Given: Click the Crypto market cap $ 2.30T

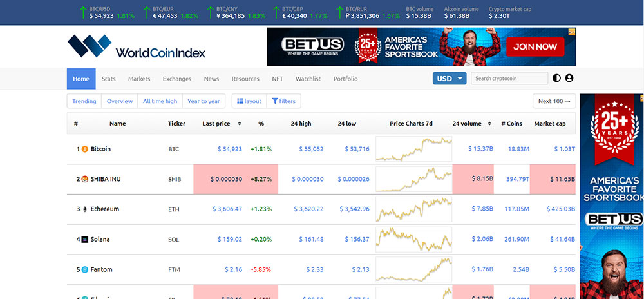Looking at the screenshot, I should pyautogui.click(x=509, y=12).
